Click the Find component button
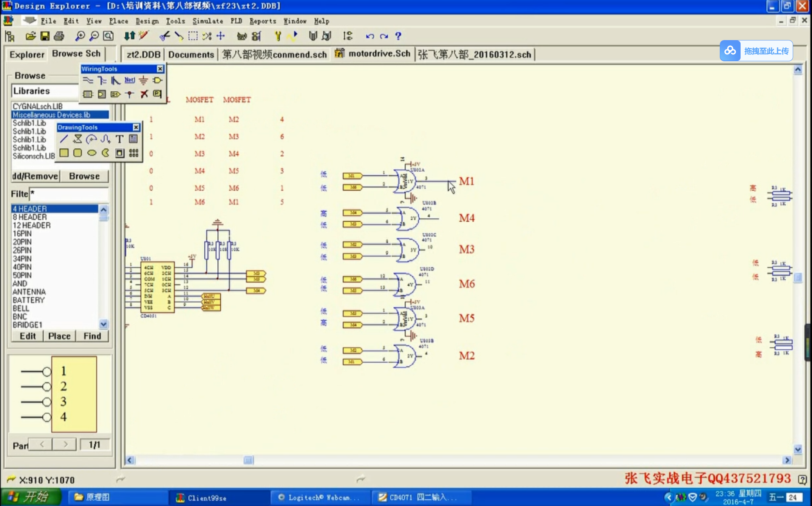Image resolution: width=812 pixels, height=506 pixels. click(92, 336)
